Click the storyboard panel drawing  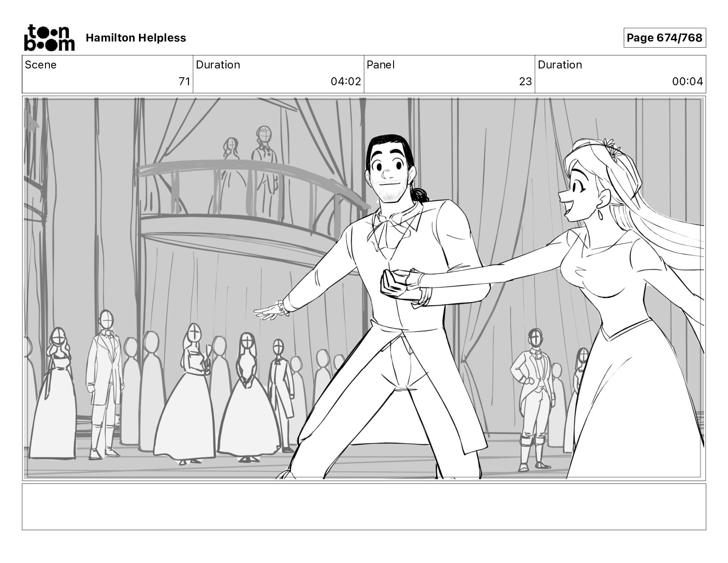coord(364,288)
